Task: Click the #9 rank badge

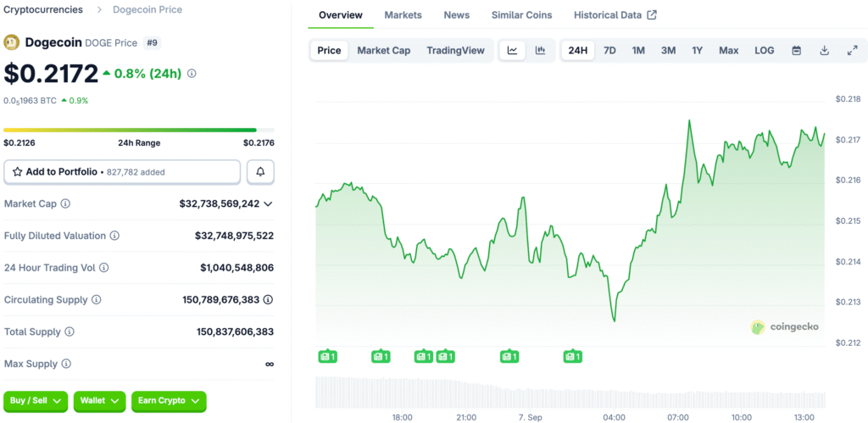Action: click(x=153, y=42)
